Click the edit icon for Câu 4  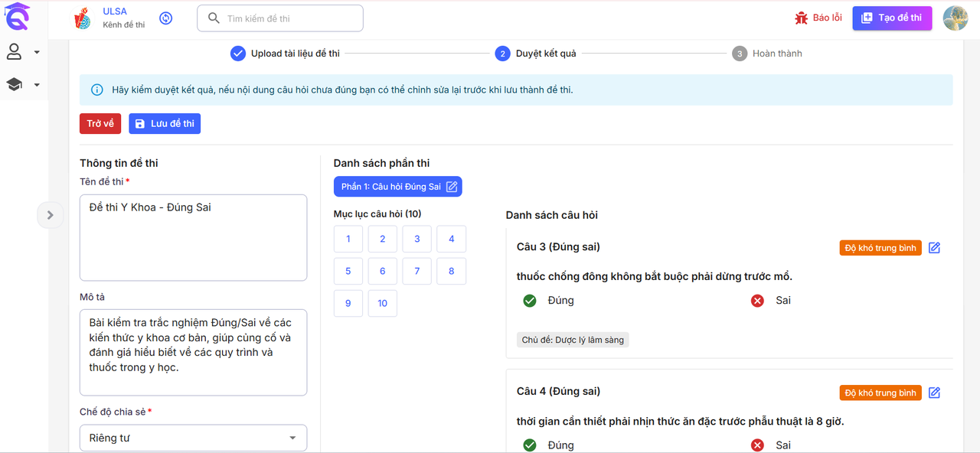pyautogui.click(x=934, y=393)
